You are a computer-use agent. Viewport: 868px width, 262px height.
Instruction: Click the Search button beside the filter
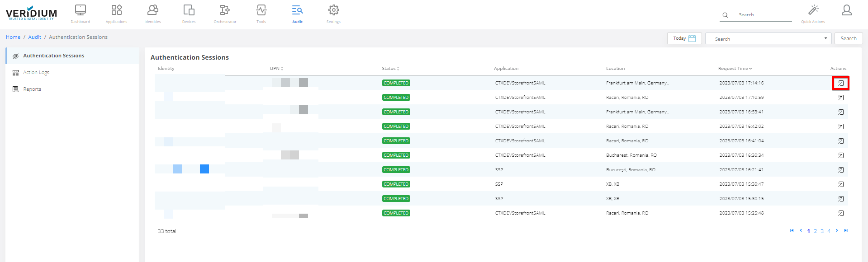[848, 38]
